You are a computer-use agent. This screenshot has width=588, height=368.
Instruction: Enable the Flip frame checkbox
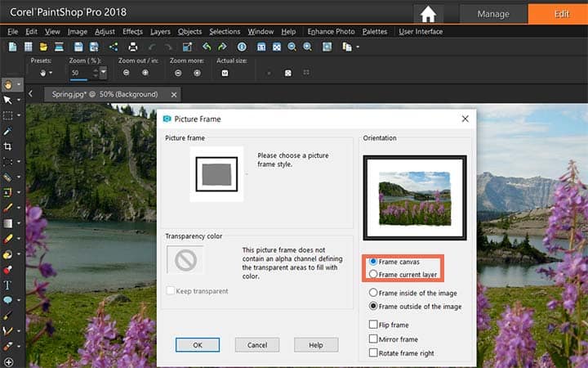(x=373, y=325)
